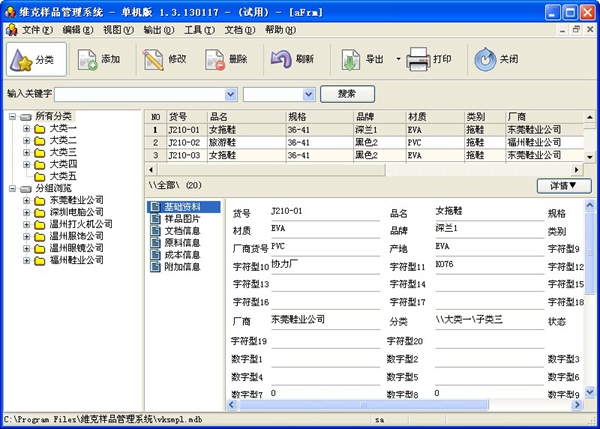Open the 视图(V) menu
600x429 pixels.
(118, 30)
